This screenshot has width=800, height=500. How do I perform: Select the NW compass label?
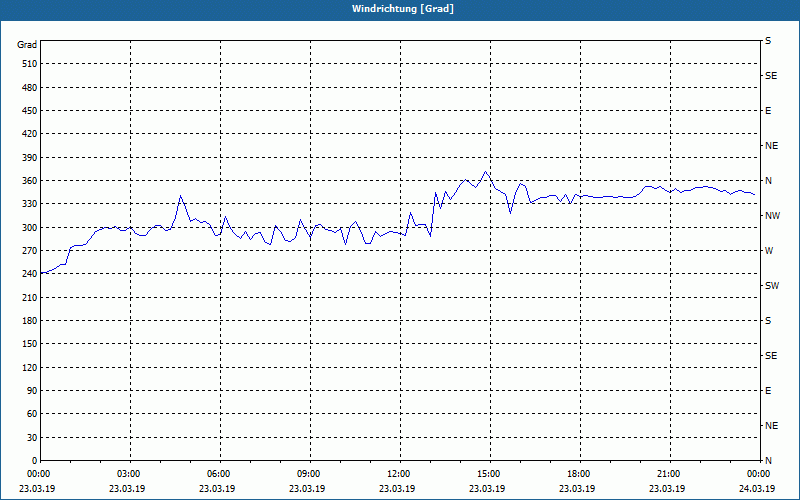point(772,216)
